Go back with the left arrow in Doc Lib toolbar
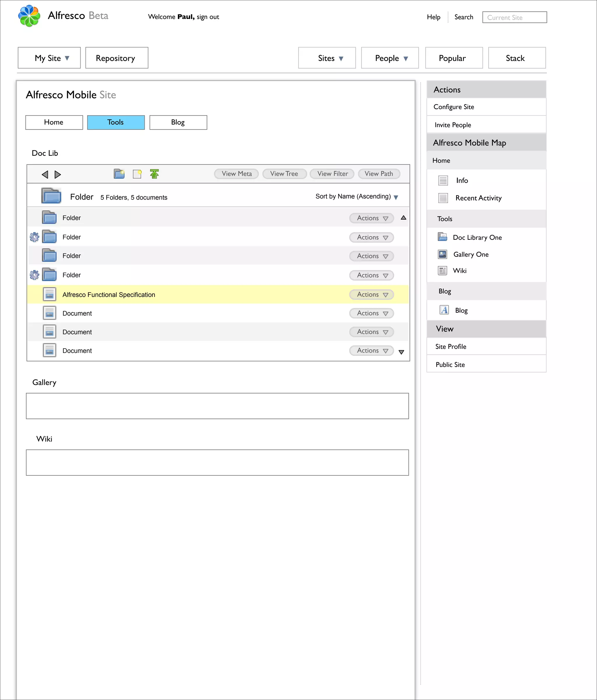The width and height of the screenshot is (597, 700). pyautogui.click(x=45, y=174)
